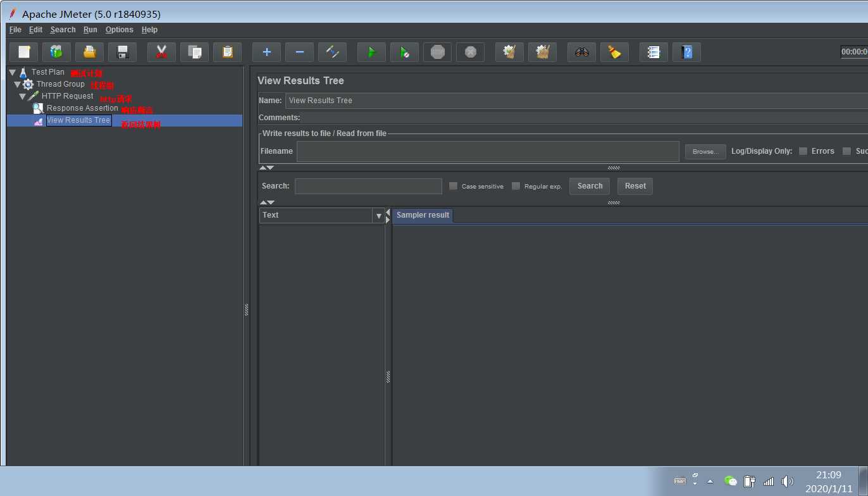Show hidden tray icons arrow
This screenshot has height=496, width=868.
tap(709, 481)
